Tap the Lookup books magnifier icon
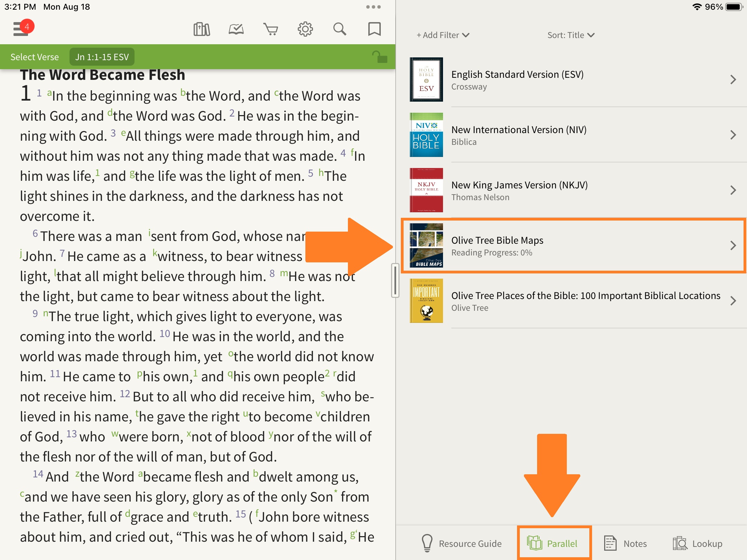Image resolution: width=747 pixels, height=560 pixels. 680,543
